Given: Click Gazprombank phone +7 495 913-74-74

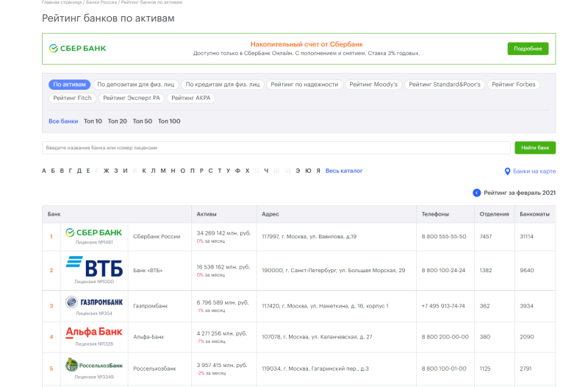Looking at the screenshot, I should [443, 306].
